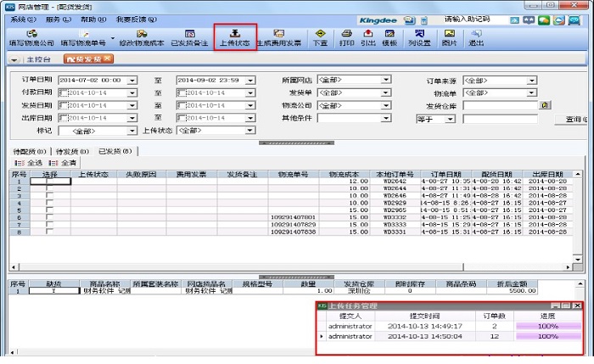Click the 退出 exit toolbar icon
Screen dimensions: 594x364
(x=477, y=36)
